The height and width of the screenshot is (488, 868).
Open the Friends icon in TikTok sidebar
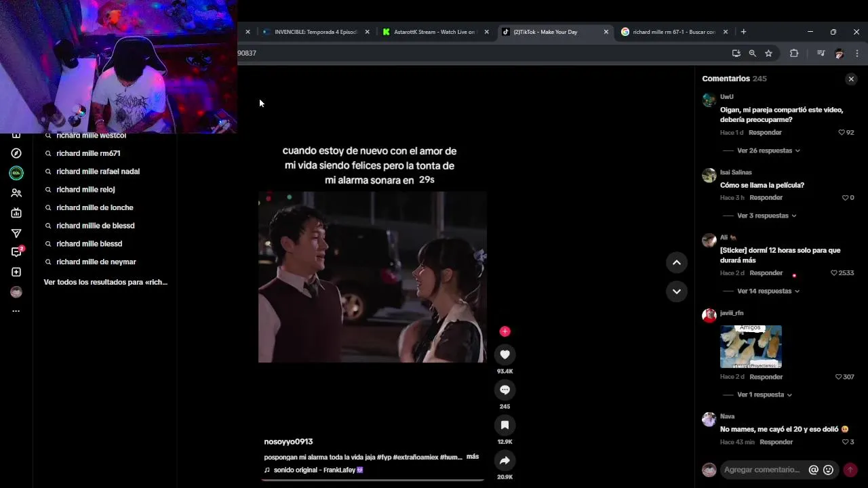pyautogui.click(x=16, y=193)
